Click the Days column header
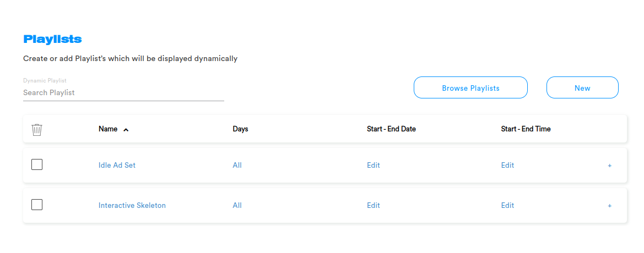644x253 pixels. (x=241, y=129)
